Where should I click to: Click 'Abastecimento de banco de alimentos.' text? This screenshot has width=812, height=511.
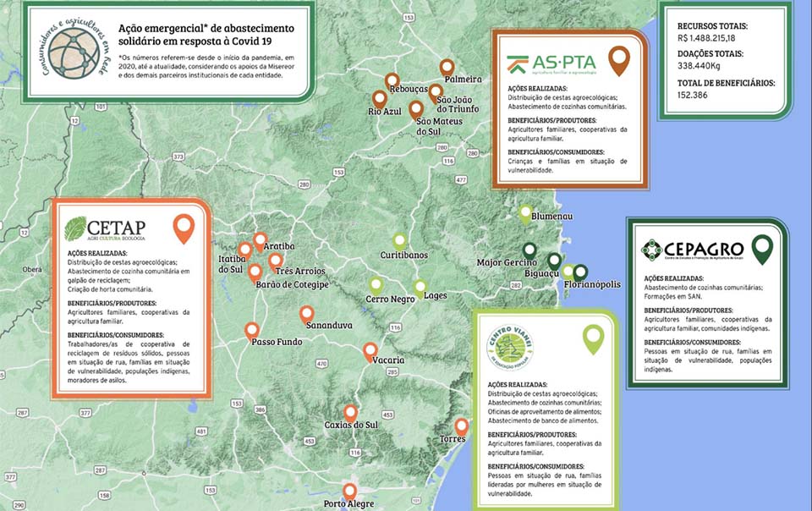(x=543, y=421)
